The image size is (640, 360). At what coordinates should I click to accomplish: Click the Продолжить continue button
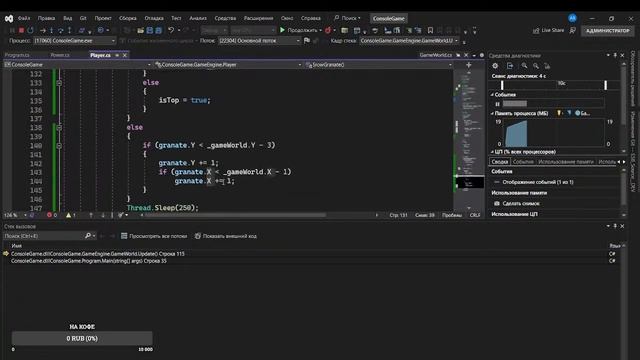[300, 30]
